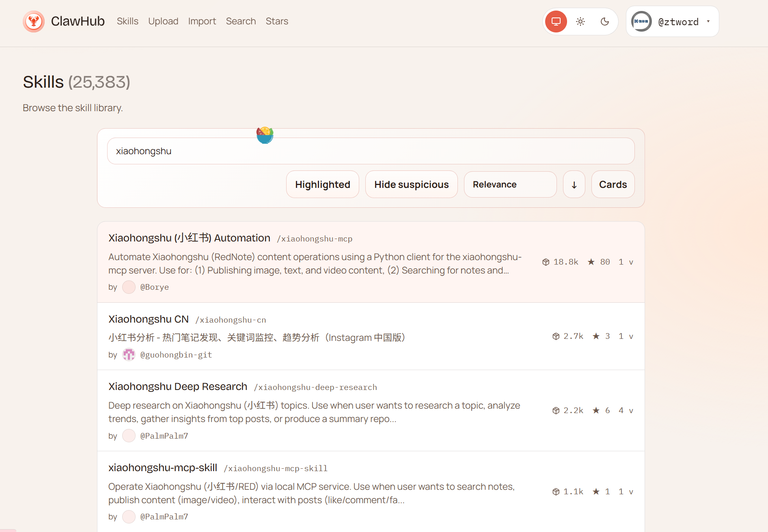Click the ClawHub lobster logo icon
Screen dimensions: 768x532
(34, 21)
